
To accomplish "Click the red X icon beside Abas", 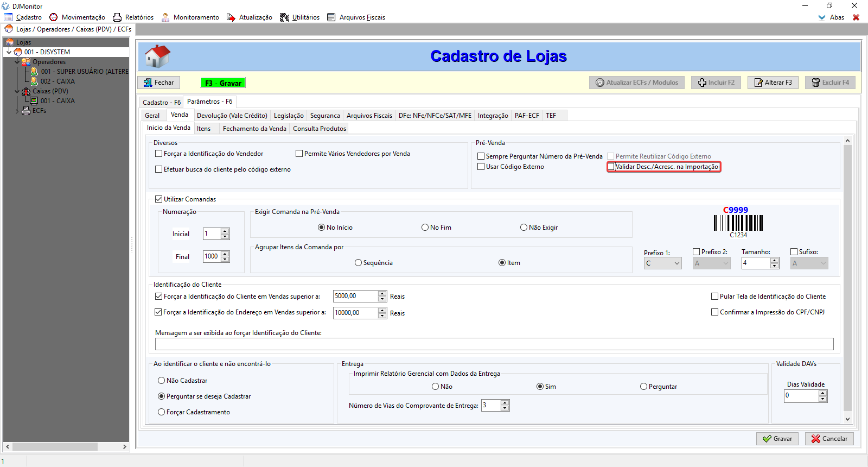I will click(x=856, y=17).
